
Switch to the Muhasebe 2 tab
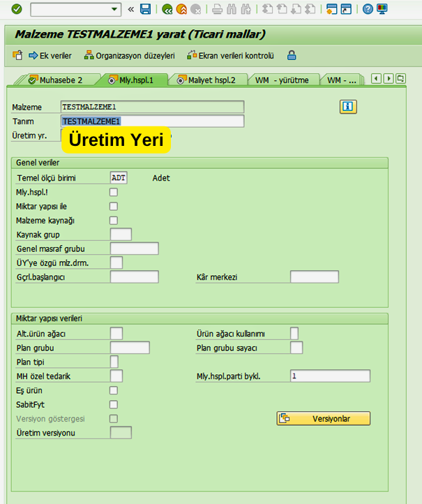(54, 80)
